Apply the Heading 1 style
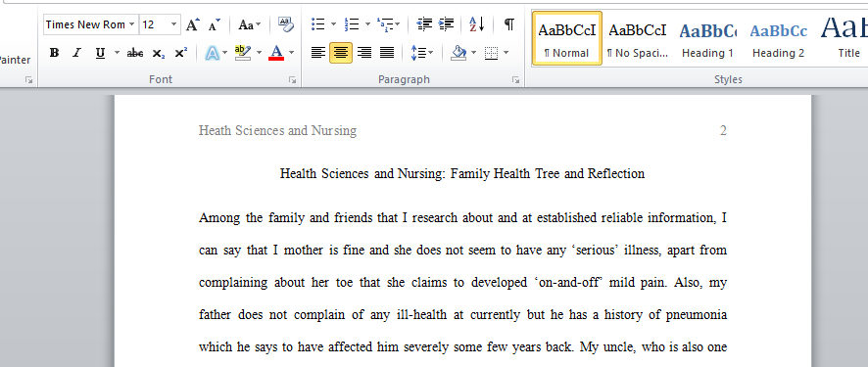This screenshot has width=868, height=367. (x=707, y=38)
